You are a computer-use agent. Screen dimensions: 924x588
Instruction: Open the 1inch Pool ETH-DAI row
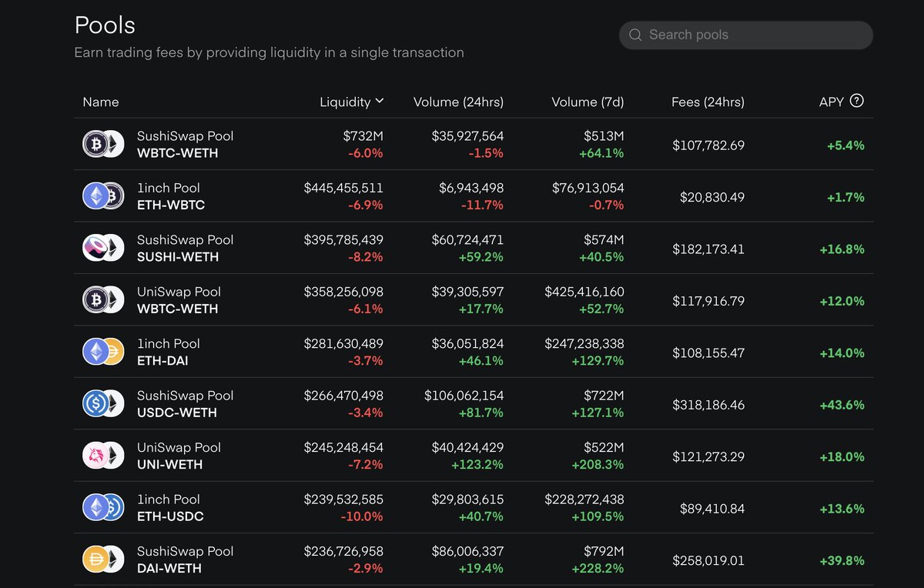pos(474,352)
